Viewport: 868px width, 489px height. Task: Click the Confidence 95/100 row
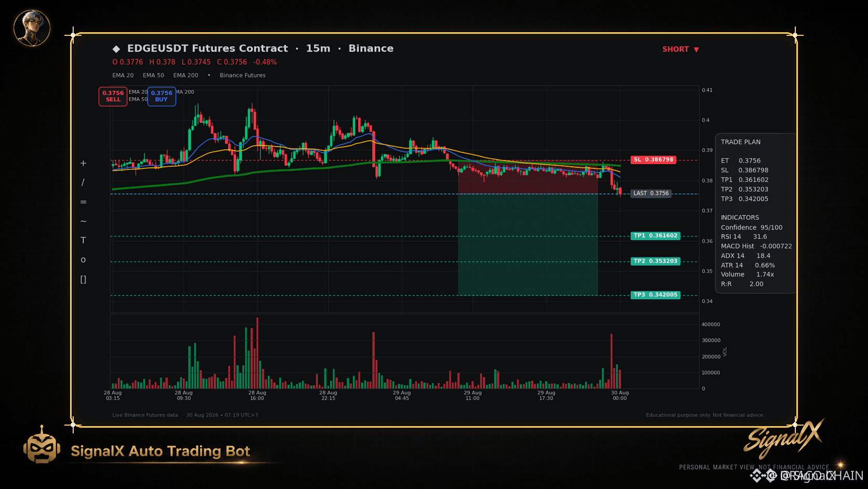pyautogui.click(x=752, y=228)
